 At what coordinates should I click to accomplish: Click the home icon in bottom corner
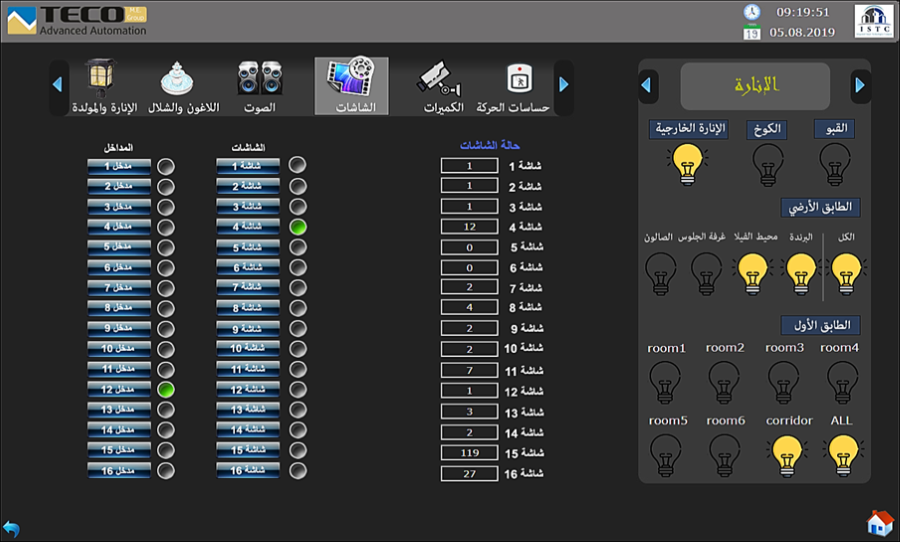879,523
